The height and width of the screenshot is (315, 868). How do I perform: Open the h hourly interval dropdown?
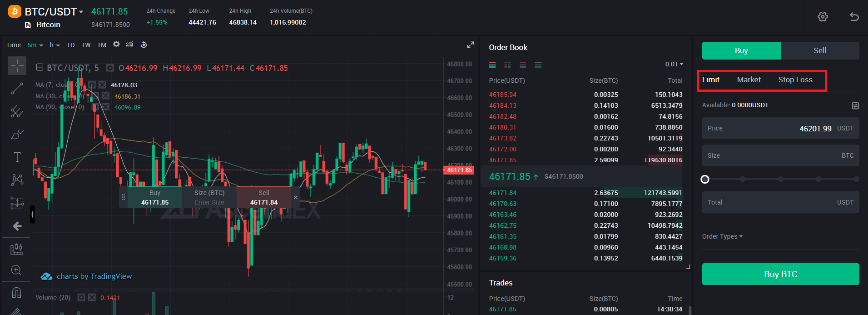(55, 45)
